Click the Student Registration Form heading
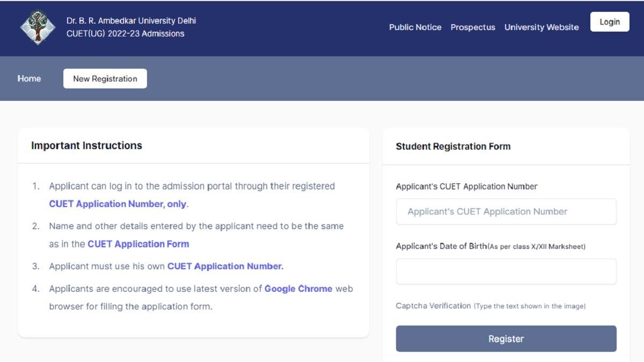Viewport: 644px width, 362px height. [x=453, y=146]
